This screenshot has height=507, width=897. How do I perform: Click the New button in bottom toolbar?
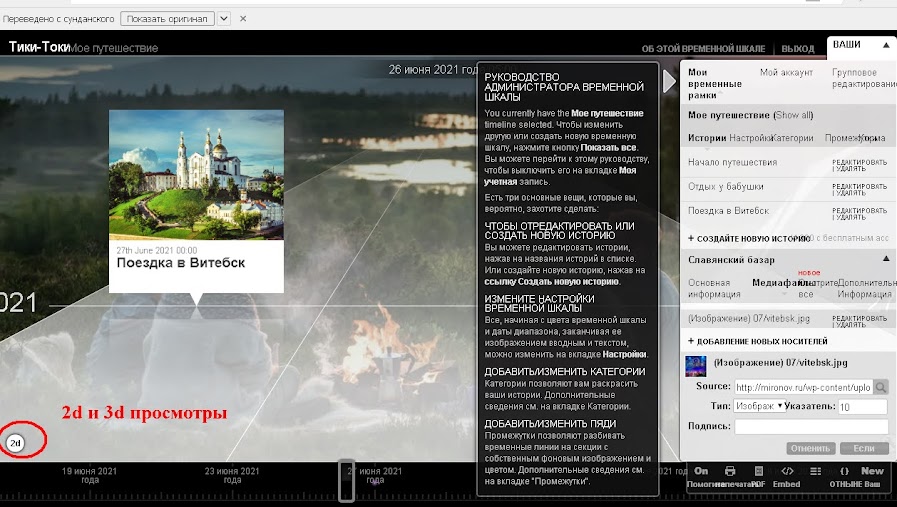872,471
